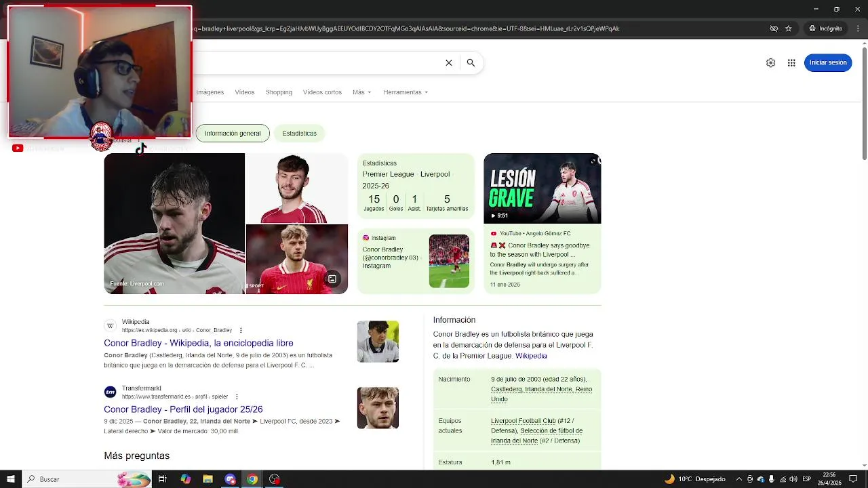Screen dimensions: 868x488
Task: Open the Windows notification center
Action: 854,479
